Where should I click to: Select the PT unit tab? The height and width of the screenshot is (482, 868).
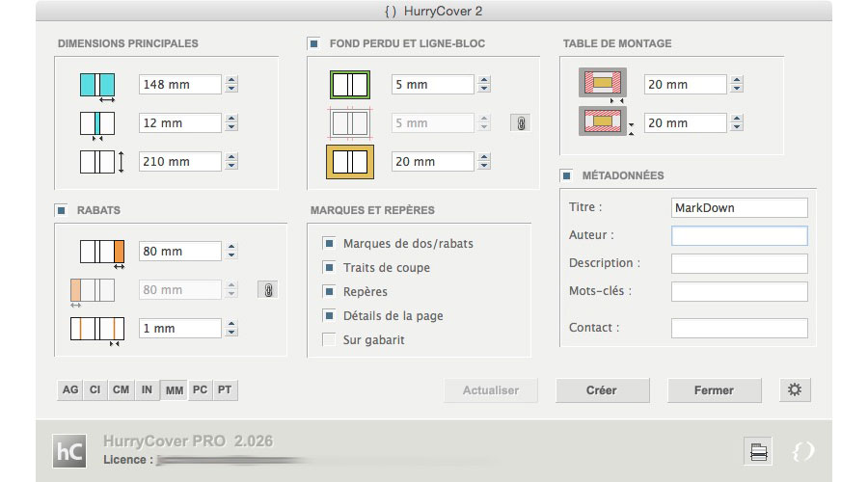click(225, 389)
